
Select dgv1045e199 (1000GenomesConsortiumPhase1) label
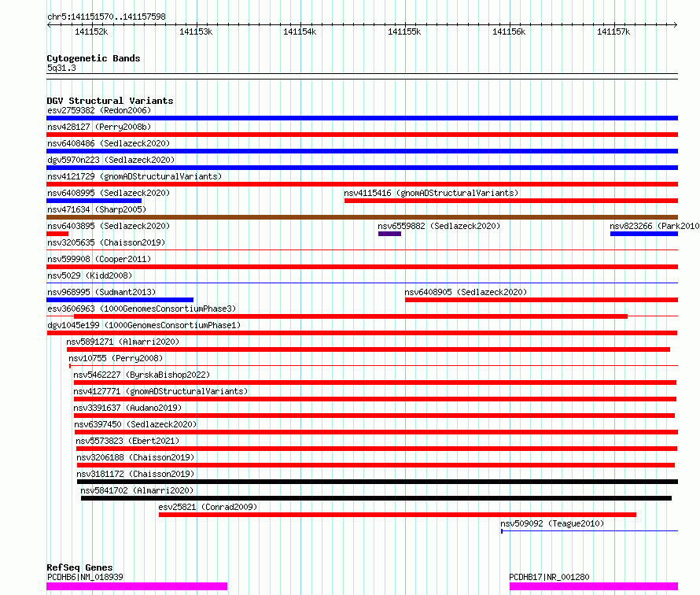point(144,325)
